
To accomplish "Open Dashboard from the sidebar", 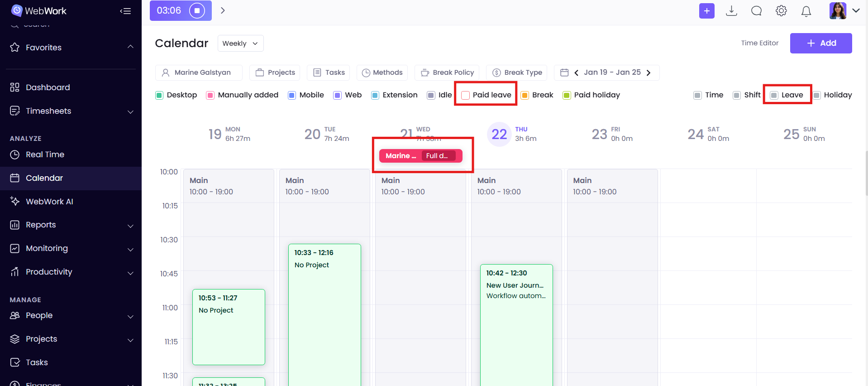I will tap(48, 87).
